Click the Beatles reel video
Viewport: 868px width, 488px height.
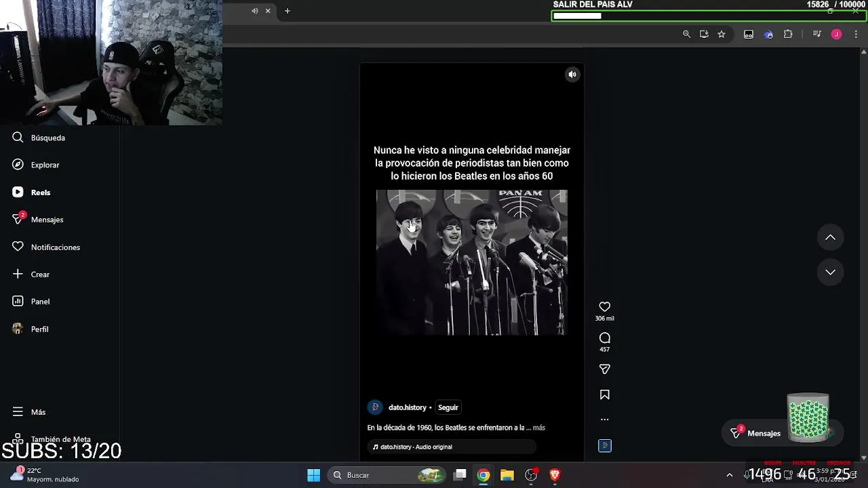tap(472, 262)
